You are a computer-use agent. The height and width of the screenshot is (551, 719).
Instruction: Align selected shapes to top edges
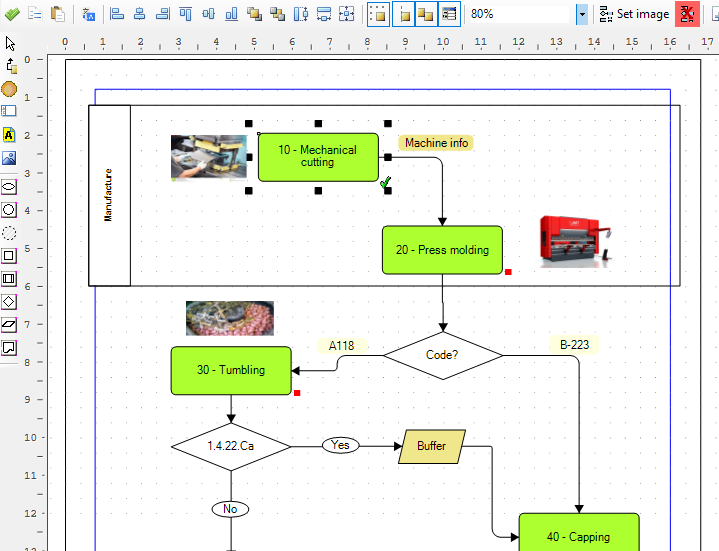point(186,14)
